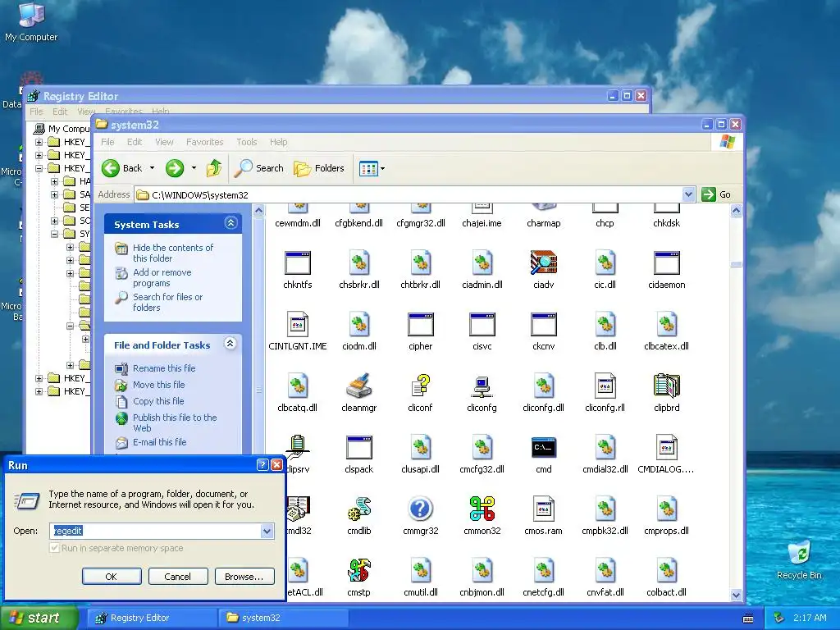This screenshot has height=630, width=840.
Task: Toggle the Folders pane button
Action: (319, 168)
